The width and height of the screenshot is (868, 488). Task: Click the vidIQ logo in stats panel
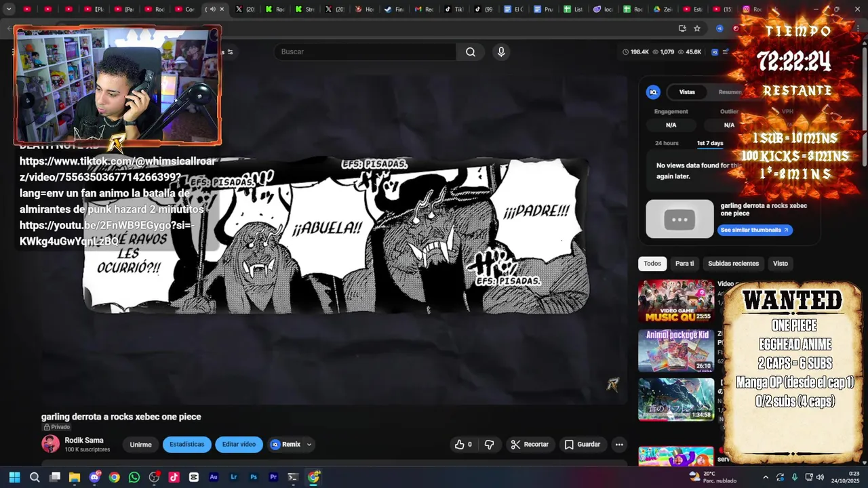(653, 92)
